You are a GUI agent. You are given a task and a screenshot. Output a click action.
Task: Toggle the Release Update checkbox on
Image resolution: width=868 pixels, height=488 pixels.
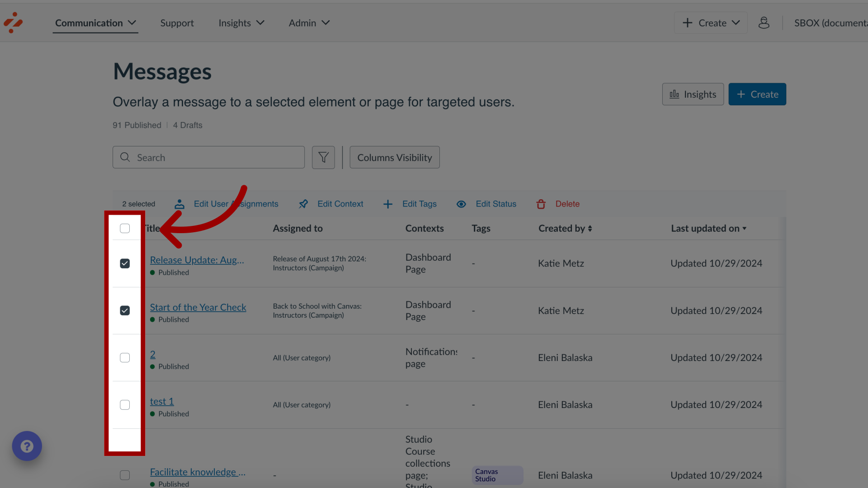125,263
